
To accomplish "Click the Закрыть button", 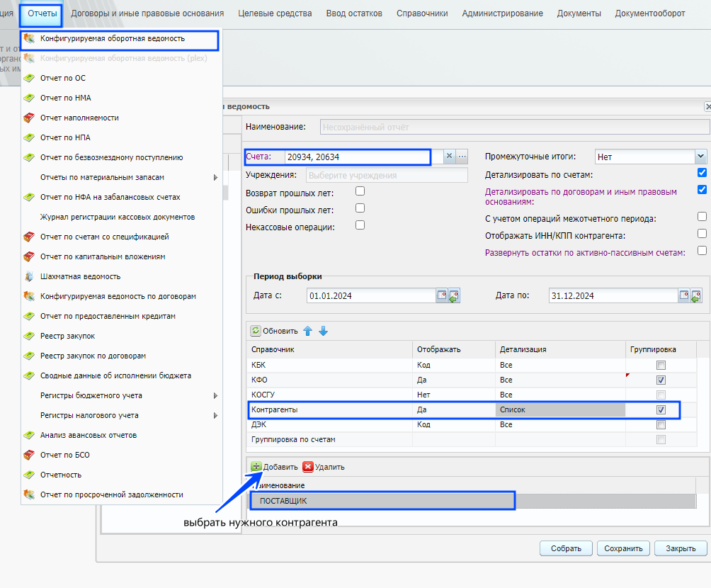I will [681, 548].
